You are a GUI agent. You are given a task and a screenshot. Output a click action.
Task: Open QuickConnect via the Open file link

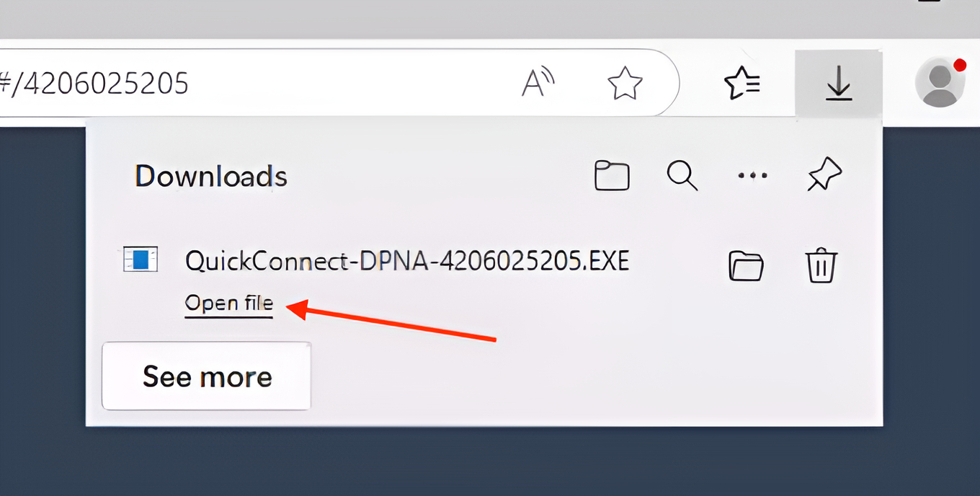(x=228, y=303)
